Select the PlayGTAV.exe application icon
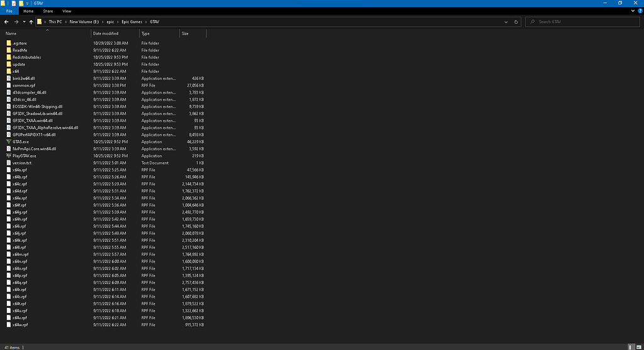644x350 pixels. point(9,155)
